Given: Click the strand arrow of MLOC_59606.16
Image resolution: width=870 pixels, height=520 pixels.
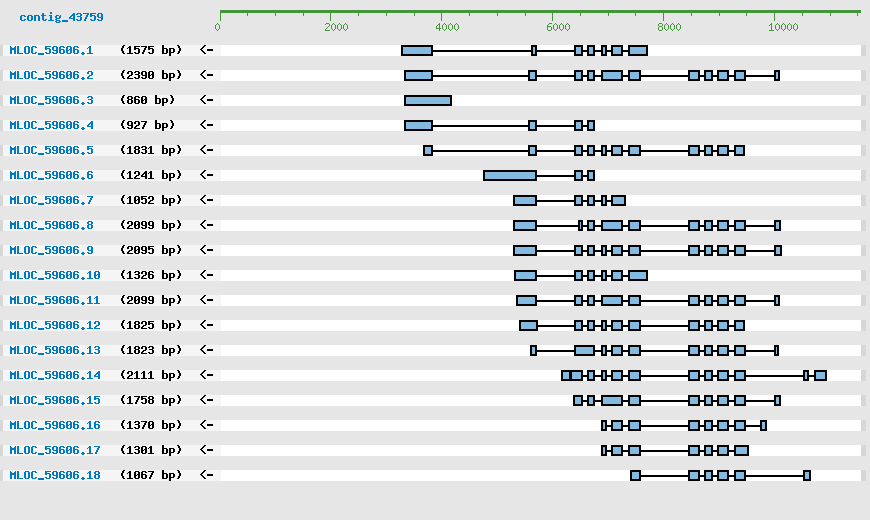Looking at the screenshot, I should [x=206, y=425].
